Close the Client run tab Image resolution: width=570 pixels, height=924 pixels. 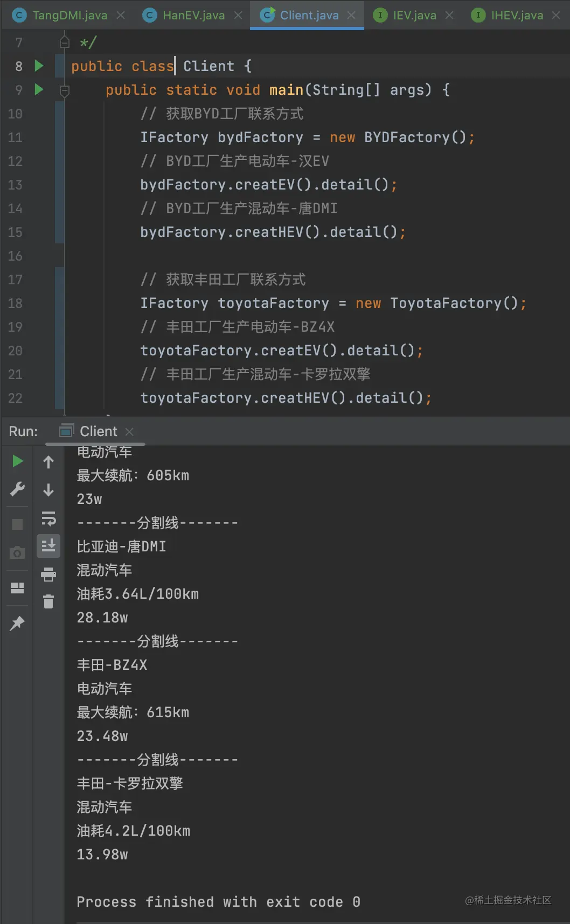(x=129, y=431)
